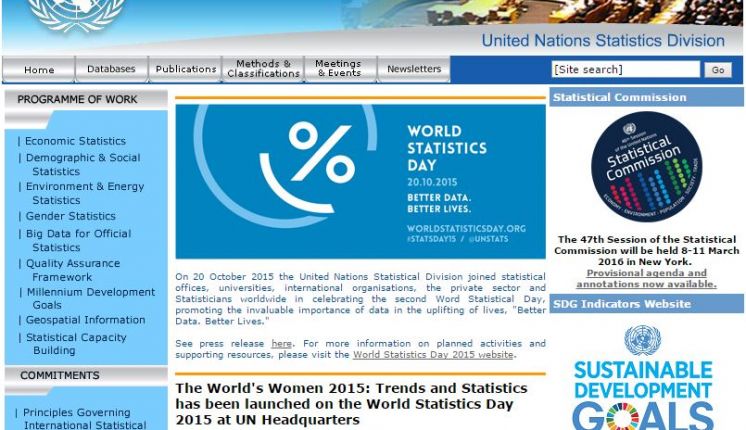
Task: Open Geospatial Information link
Action: click(86, 320)
